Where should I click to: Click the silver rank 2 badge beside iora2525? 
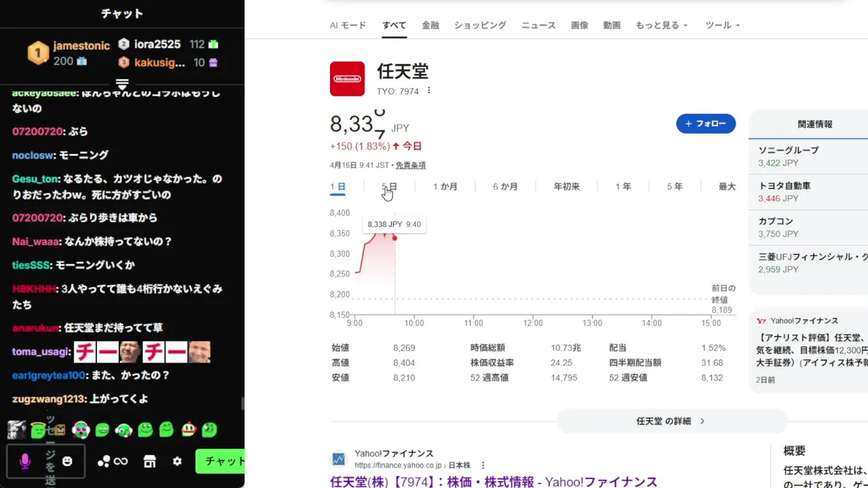(x=123, y=44)
